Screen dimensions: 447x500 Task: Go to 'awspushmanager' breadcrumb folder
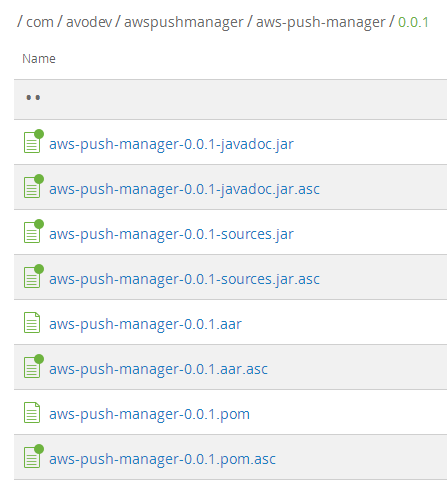point(184,23)
